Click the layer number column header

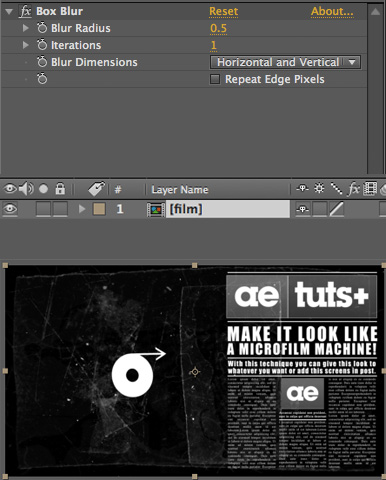[x=118, y=190]
